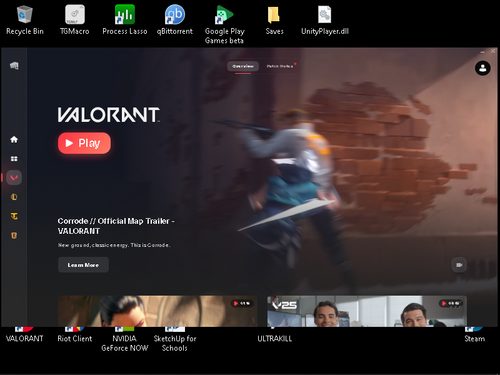Image resolution: width=500 pixels, height=375 pixels.
Task: Select the Riot Client desktop shortcut label
Action: (74, 339)
